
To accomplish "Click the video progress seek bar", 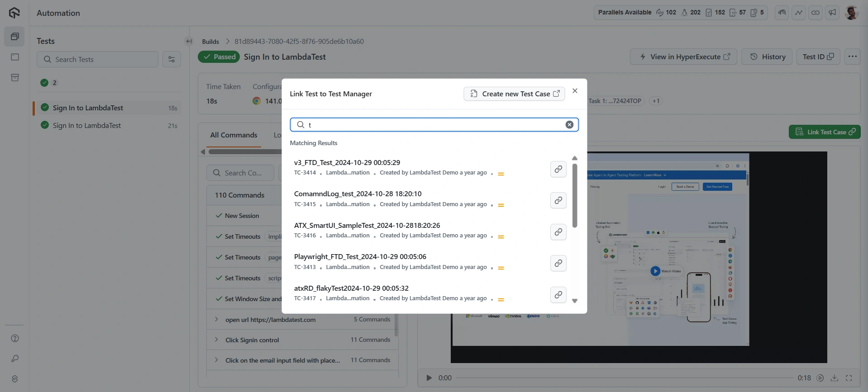I will (625, 378).
